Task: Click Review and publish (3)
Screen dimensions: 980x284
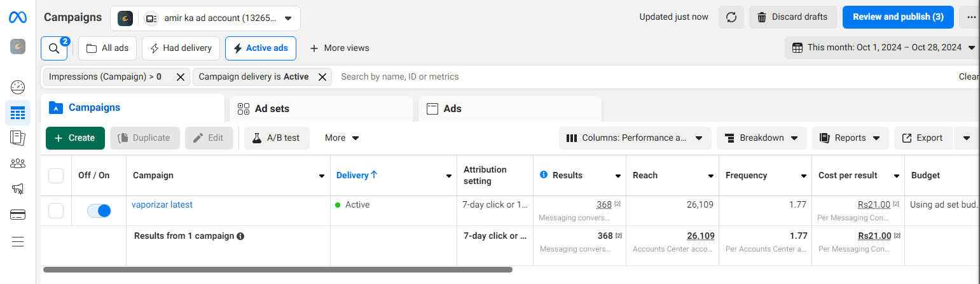Action: click(898, 17)
